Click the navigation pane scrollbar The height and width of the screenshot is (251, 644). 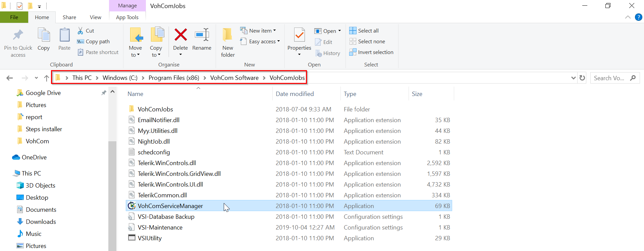[112, 196]
